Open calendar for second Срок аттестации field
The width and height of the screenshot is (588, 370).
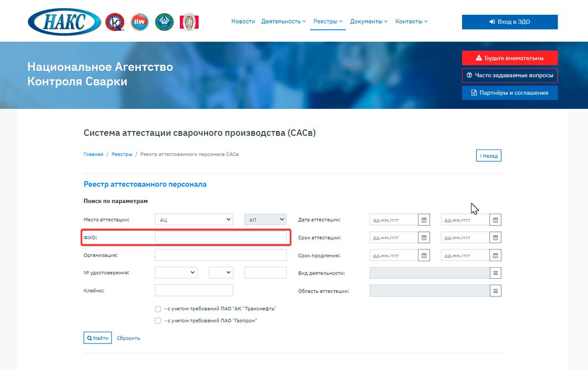495,238
